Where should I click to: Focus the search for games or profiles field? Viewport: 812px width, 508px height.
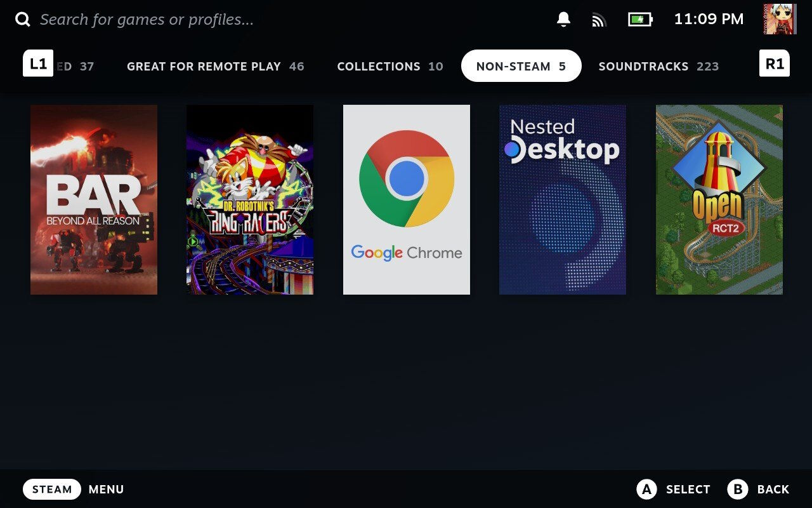147,20
